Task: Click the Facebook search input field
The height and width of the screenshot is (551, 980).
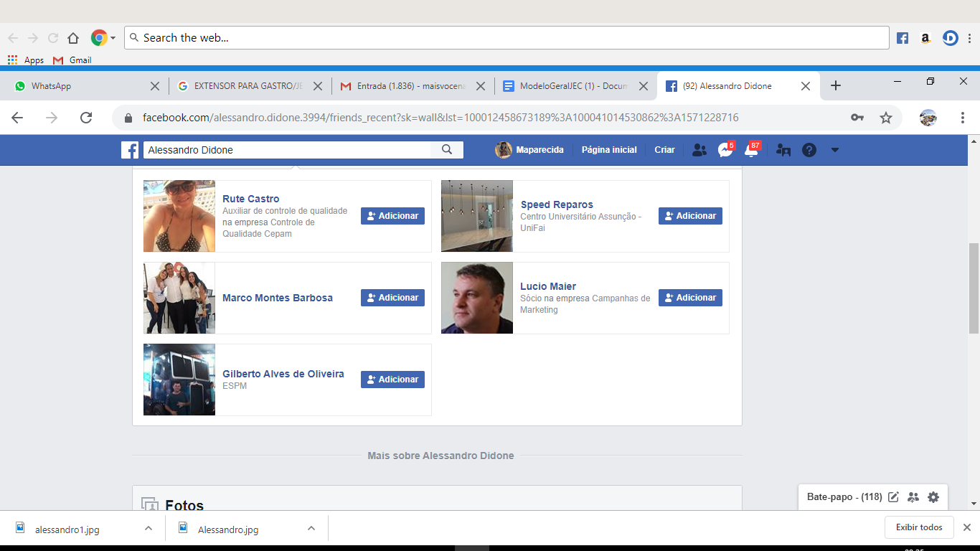Action: coord(287,150)
